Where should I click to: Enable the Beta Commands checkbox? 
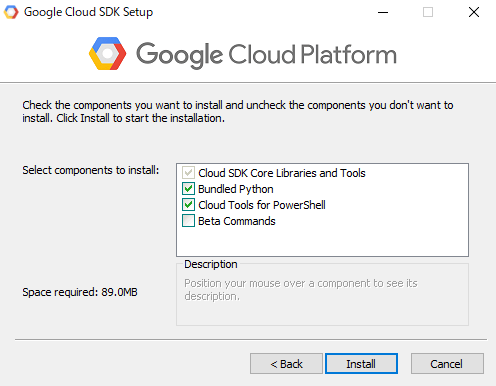click(x=188, y=221)
